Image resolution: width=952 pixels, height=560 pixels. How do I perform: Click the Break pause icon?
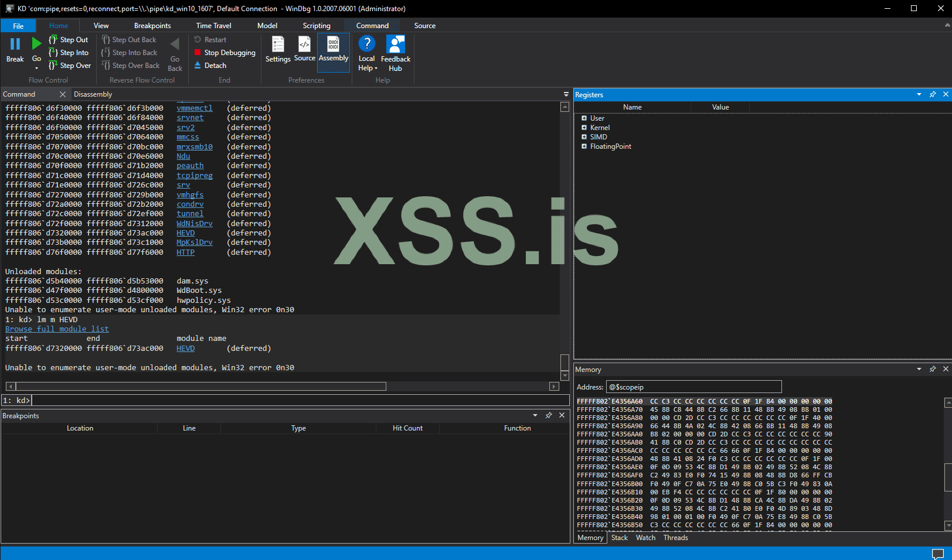click(x=15, y=44)
